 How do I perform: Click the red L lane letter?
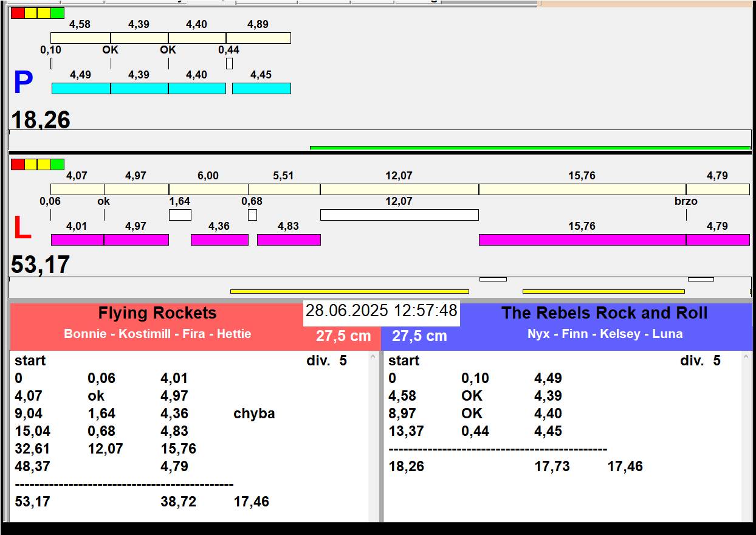pos(22,229)
